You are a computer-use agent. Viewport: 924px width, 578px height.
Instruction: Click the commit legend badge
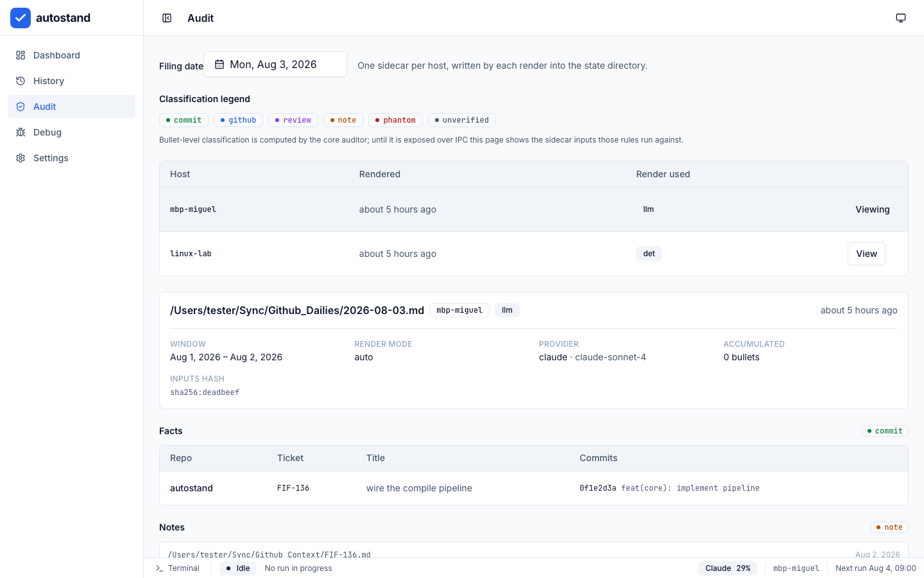[x=184, y=120]
